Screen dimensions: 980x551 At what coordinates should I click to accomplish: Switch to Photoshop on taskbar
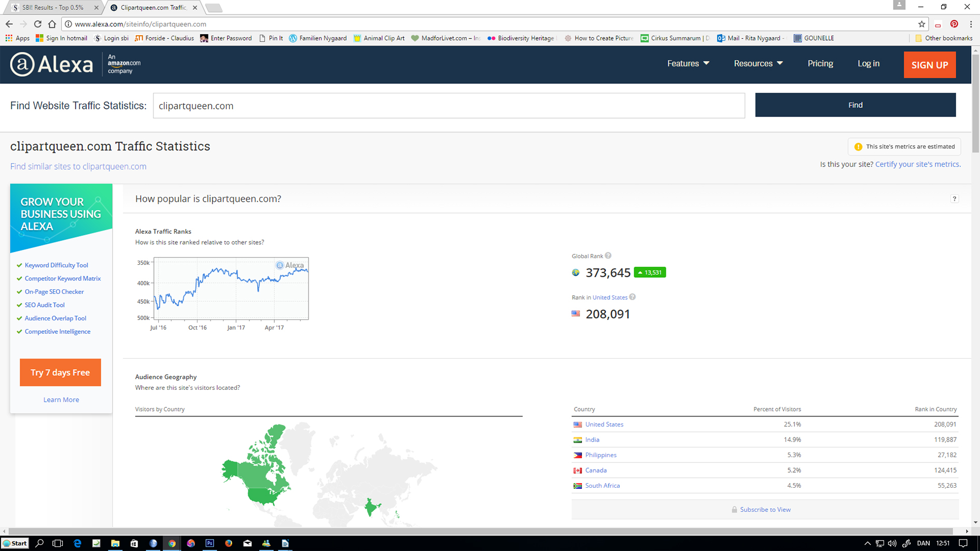point(209,543)
